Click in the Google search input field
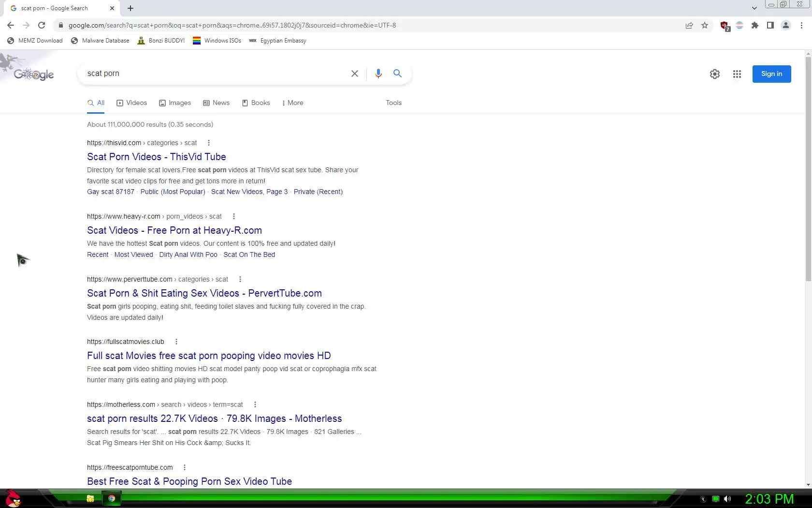812x508 pixels. pos(215,74)
